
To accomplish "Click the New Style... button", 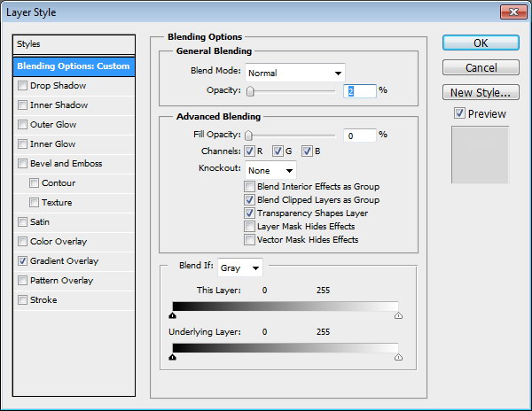I will point(480,92).
